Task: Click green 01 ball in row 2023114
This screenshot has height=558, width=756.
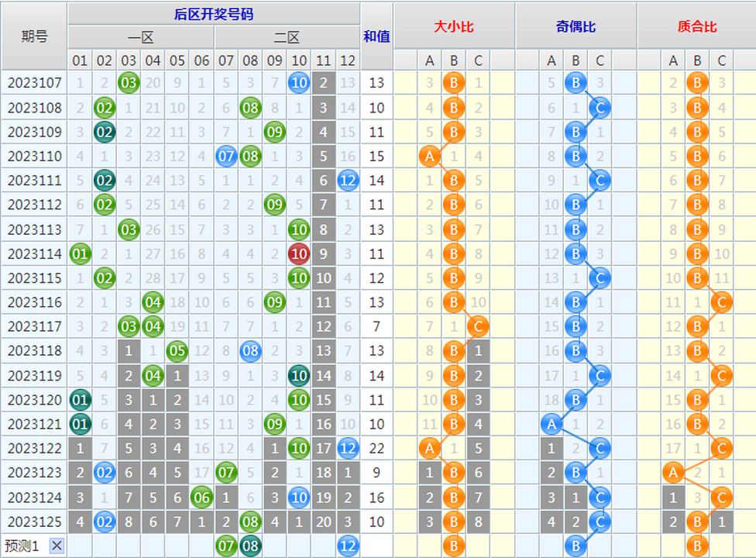Action: pos(80,253)
